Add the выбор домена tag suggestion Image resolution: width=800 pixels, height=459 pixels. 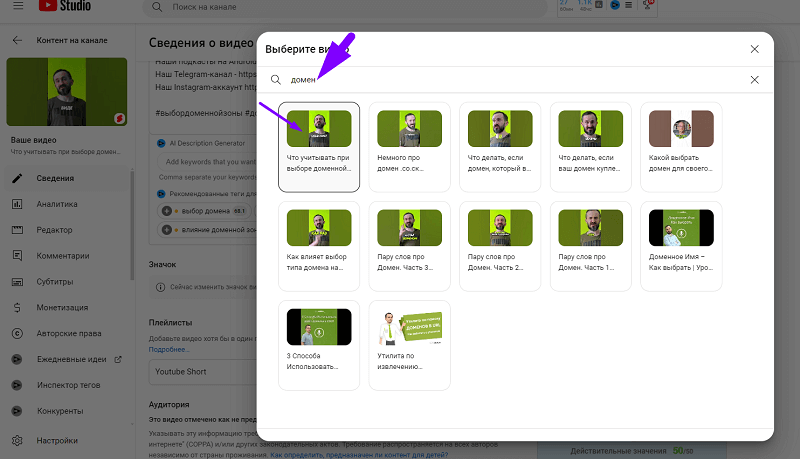(x=166, y=211)
